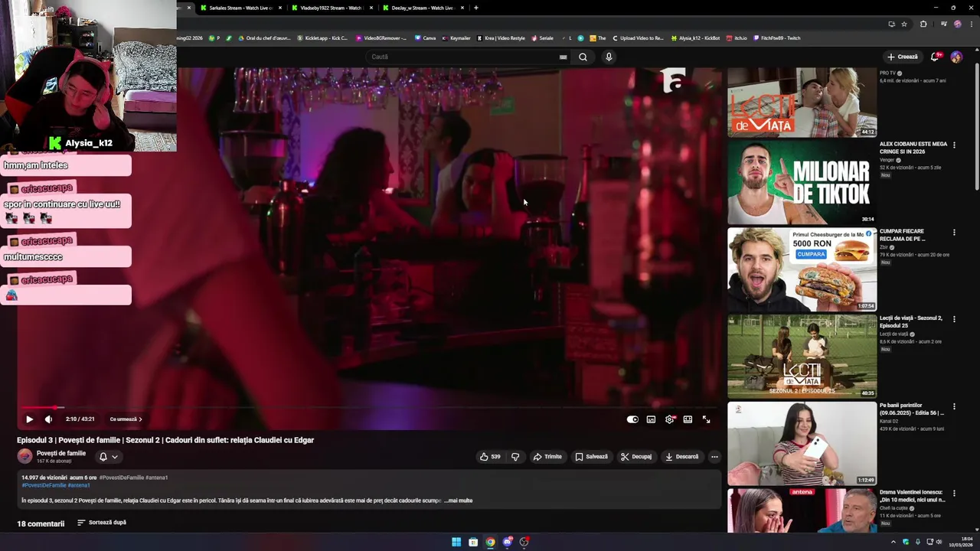
Task: Seek on the red video progress bar
Action: [370, 408]
